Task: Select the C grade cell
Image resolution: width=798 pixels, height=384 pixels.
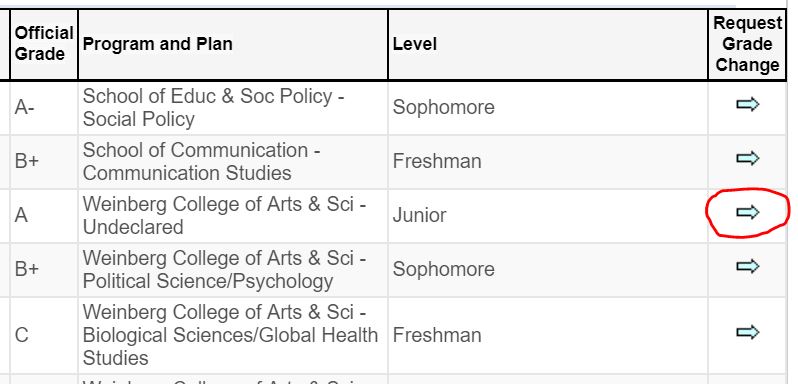Action: click(44, 336)
